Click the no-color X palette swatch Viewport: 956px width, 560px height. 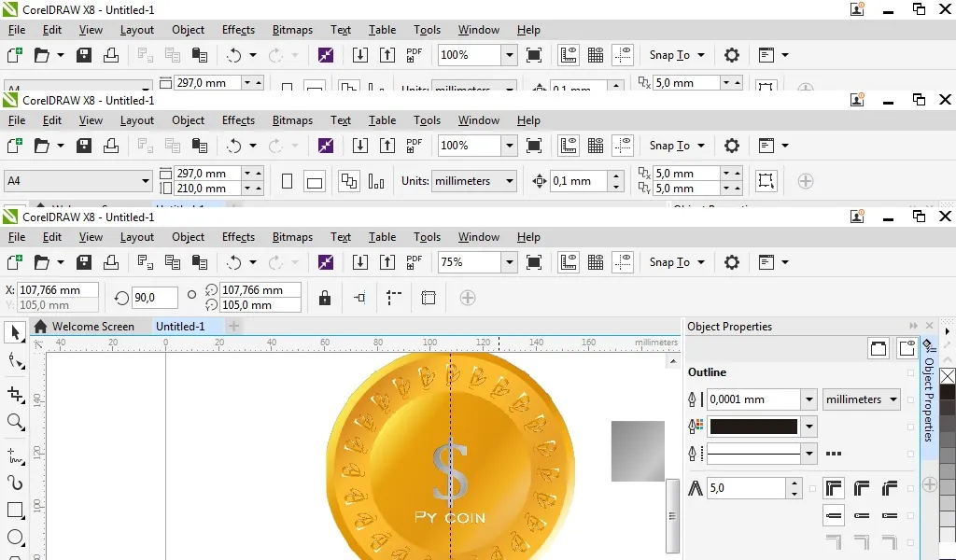[x=948, y=376]
